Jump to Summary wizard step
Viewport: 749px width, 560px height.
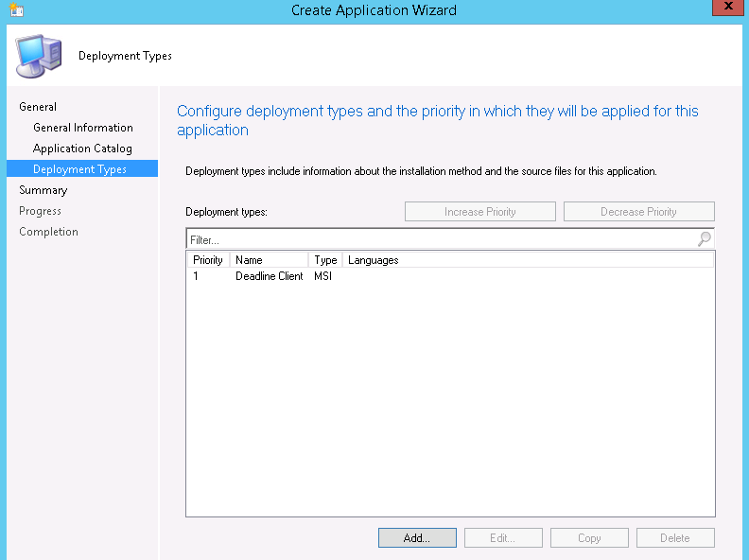coord(43,190)
